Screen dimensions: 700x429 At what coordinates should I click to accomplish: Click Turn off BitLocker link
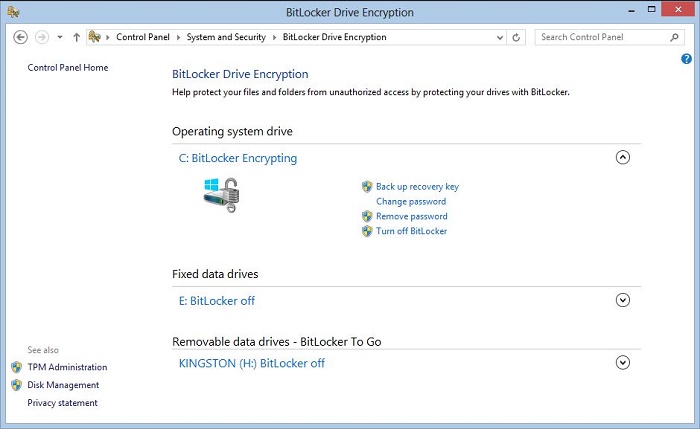pos(411,231)
